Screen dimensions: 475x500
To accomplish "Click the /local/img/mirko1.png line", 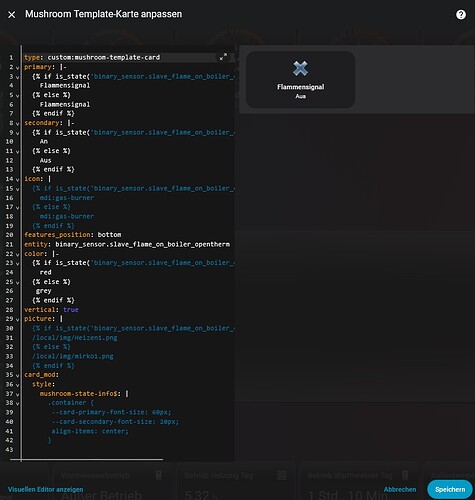I will tap(73, 356).
